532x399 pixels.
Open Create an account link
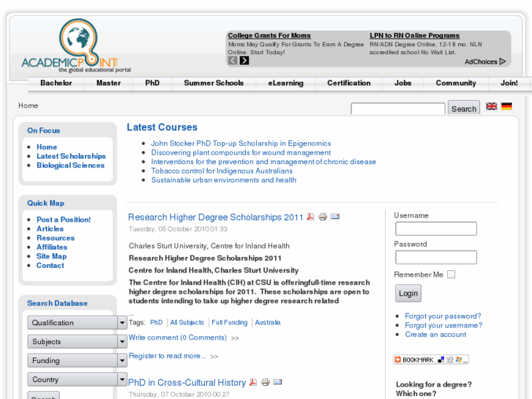coord(435,335)
